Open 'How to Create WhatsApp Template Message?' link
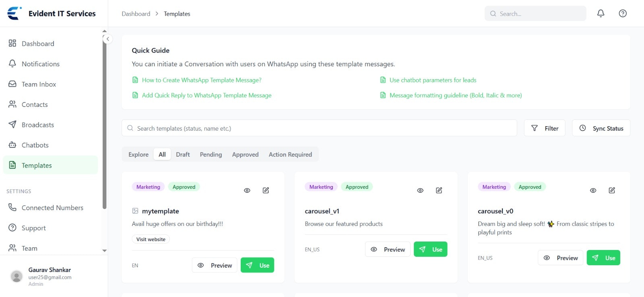Viewport: 644px width, 297px height. pyautogui.click(x=202, y=80)
